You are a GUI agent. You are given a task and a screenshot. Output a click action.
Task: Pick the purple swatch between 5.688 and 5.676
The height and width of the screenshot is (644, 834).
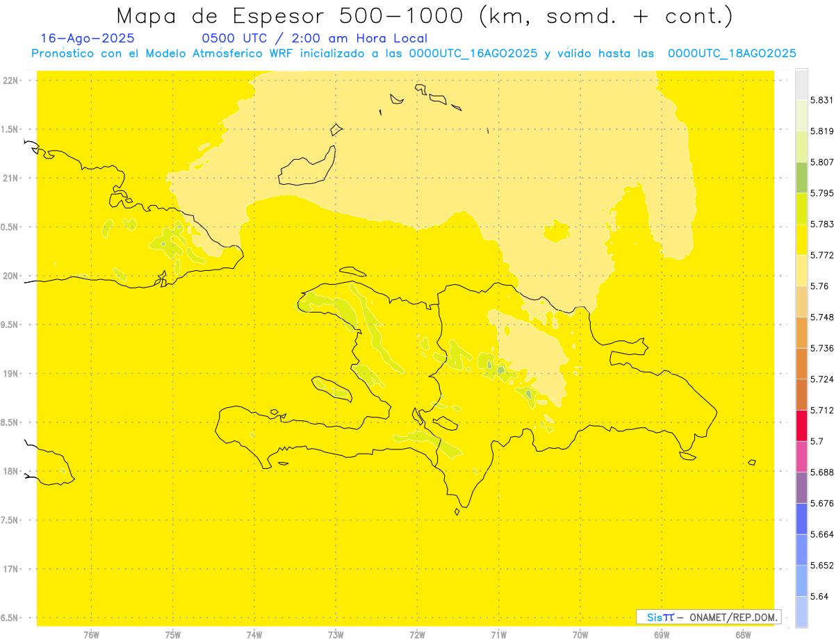coord(801,488)
